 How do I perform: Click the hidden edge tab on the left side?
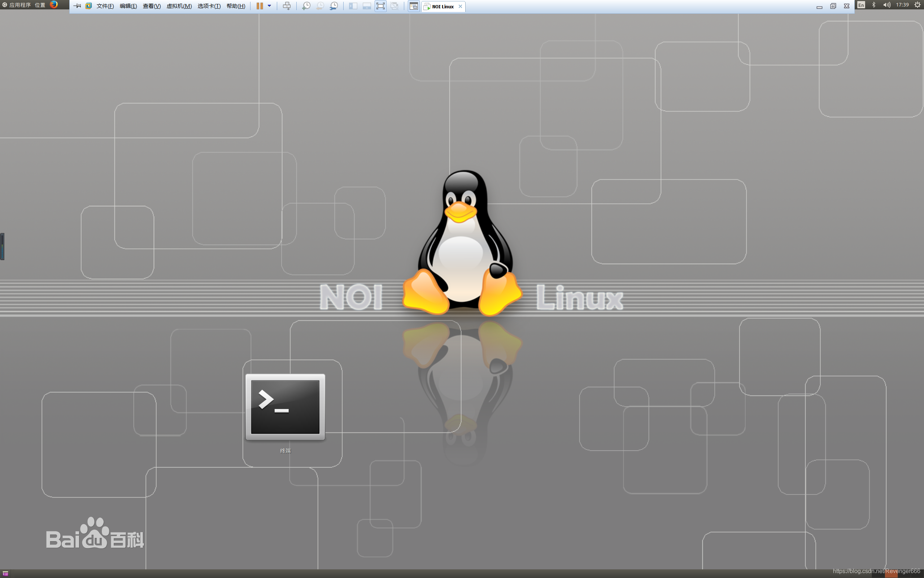(x=2, y=247)
